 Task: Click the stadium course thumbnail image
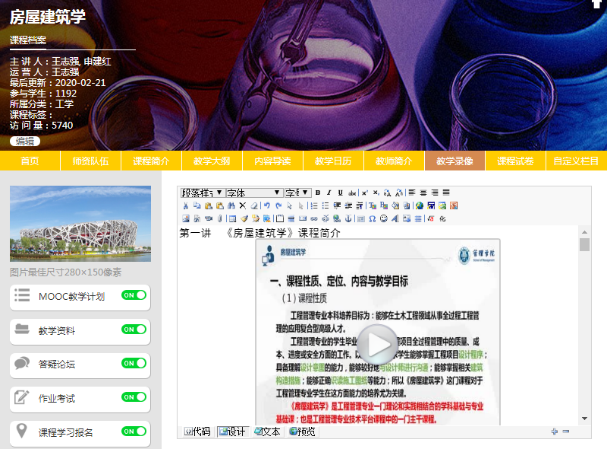tap(80, 224)
